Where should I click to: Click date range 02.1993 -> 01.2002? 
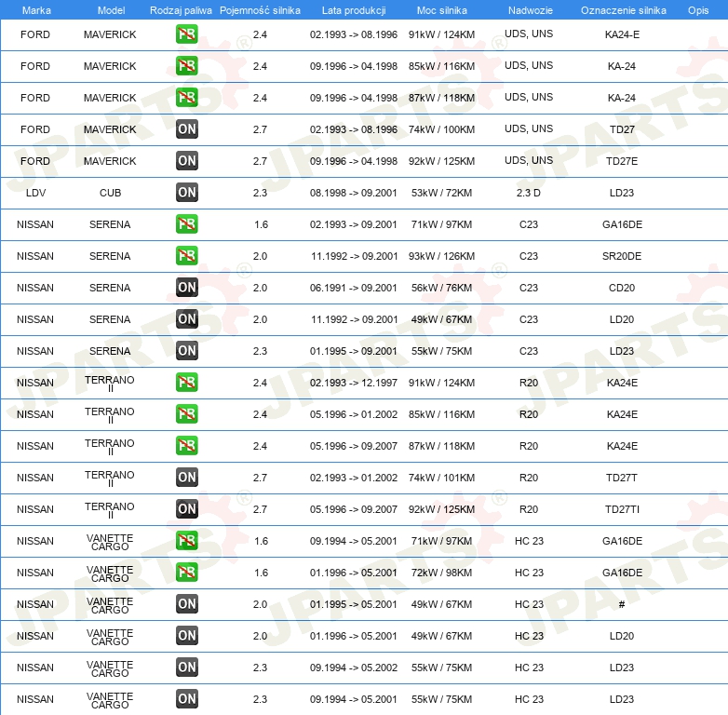354,478
